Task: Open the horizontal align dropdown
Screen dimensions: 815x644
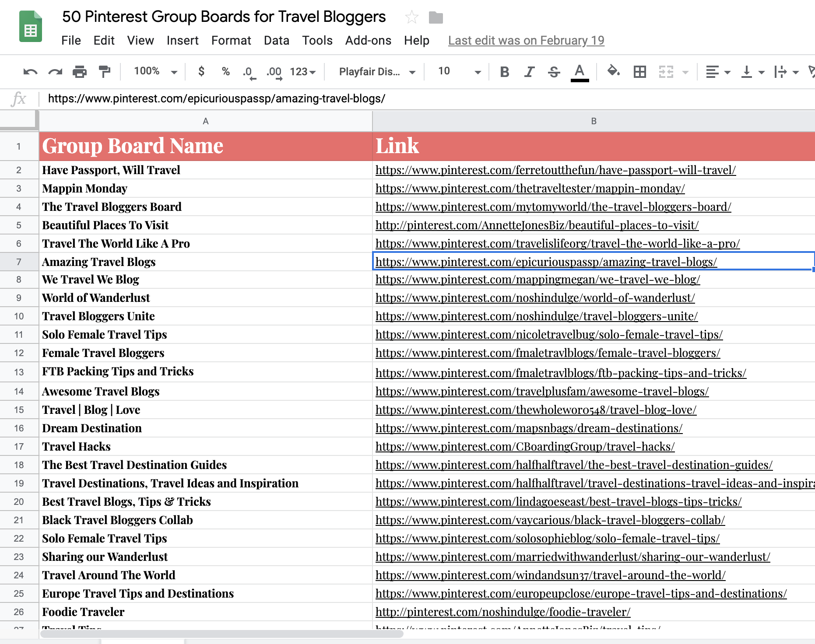Action: point(718,72)
